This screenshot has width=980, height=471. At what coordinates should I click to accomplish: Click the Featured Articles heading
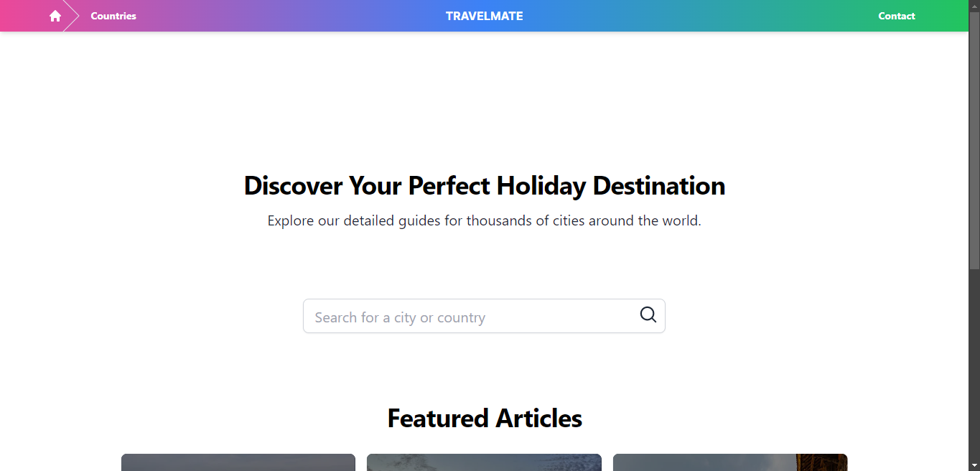point(485,418)
